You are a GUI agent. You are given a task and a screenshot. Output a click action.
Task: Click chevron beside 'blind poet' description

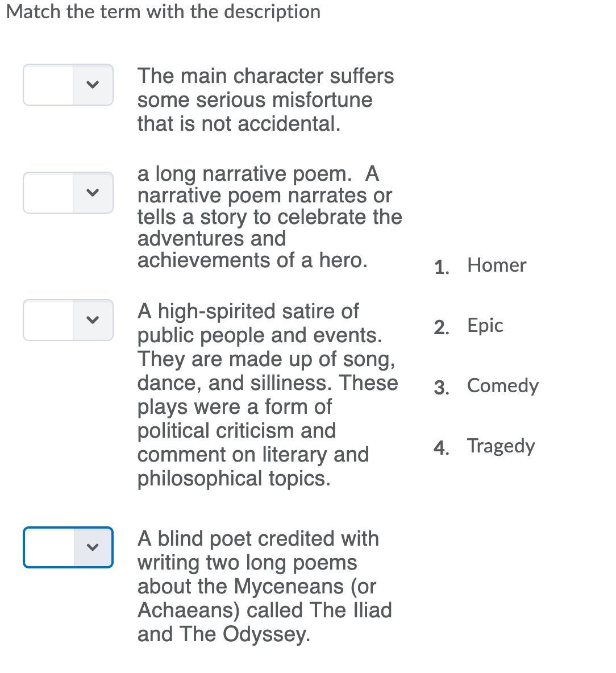click(93, 547)
